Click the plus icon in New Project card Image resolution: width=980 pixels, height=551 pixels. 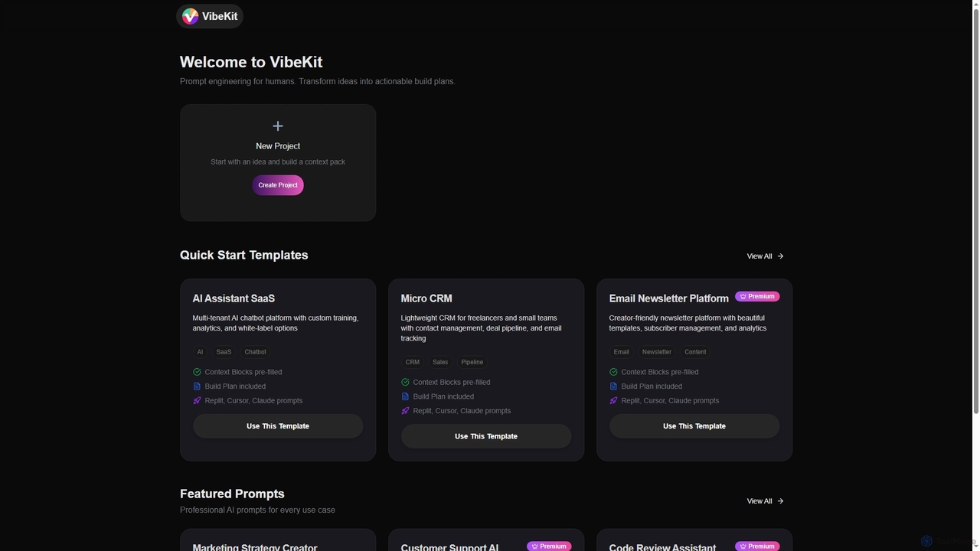pyautogui.click(x=278, y=126)
